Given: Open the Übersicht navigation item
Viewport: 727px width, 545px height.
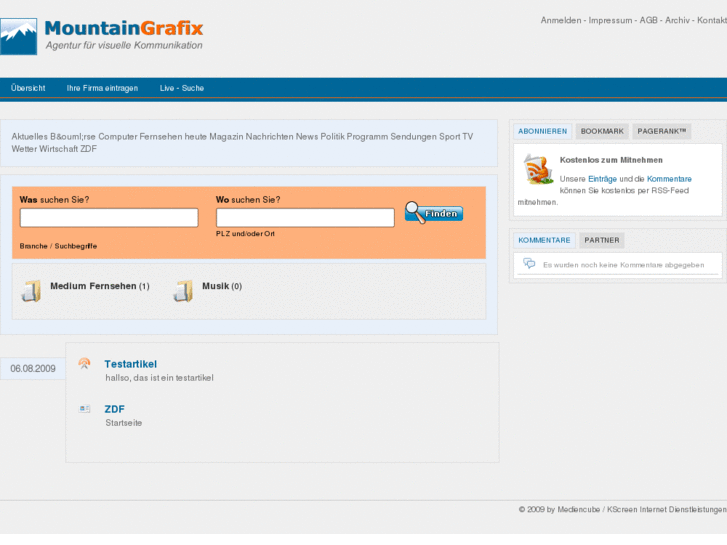Looking at the screenshot, I should [x=28, y=88].
